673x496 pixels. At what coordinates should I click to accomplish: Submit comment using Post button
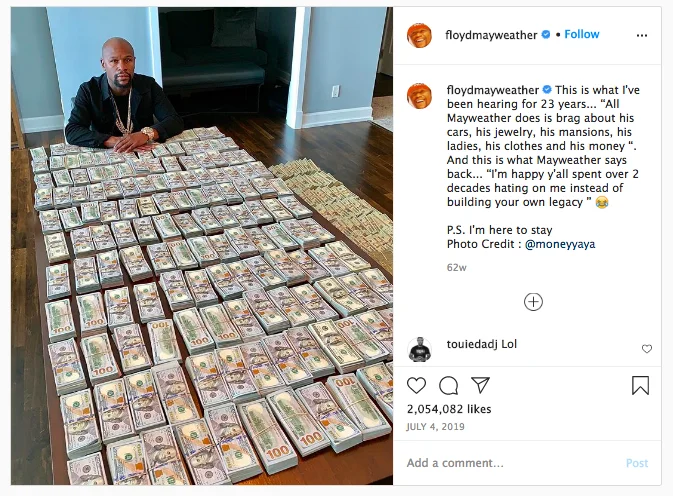pyautogui.click(x=637, y=463)
